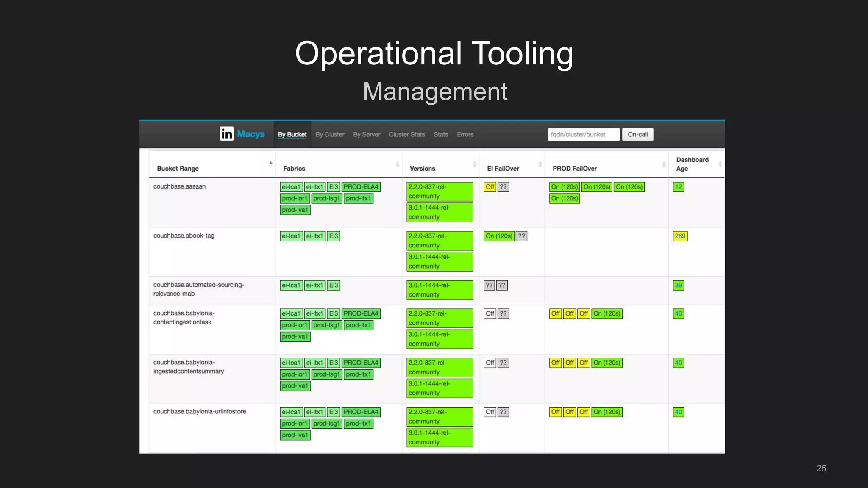Viewport: 868px width, 488px height.
Task: Click On (120s) PROD failover in contentingestiontask row
Action: click(x=607, y=313)
